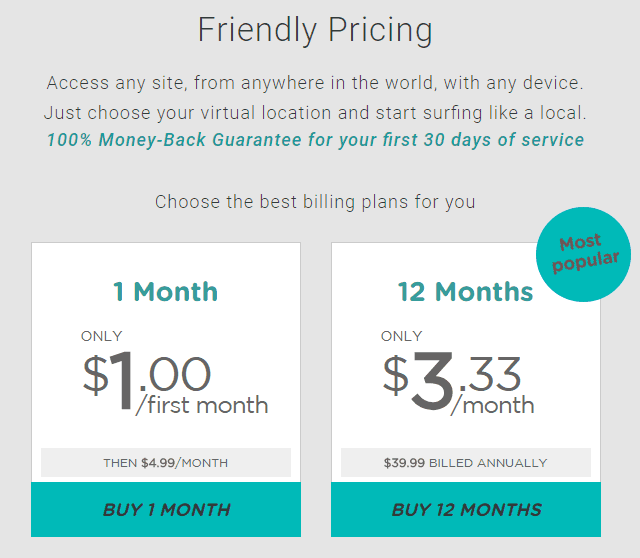Viewport: 640px width, 558px height.
Task: Click ONLY label in 1 Month card
Action: coord(102,336)
